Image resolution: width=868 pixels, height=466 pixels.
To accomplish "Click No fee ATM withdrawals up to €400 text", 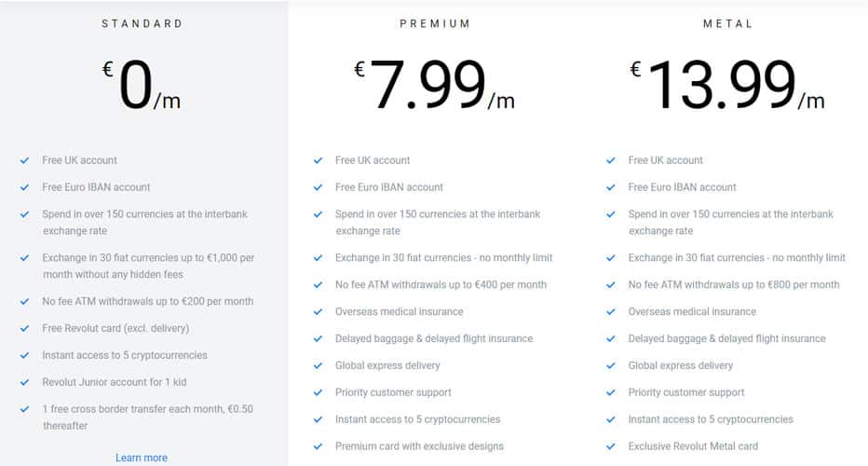I will point(441,285).
